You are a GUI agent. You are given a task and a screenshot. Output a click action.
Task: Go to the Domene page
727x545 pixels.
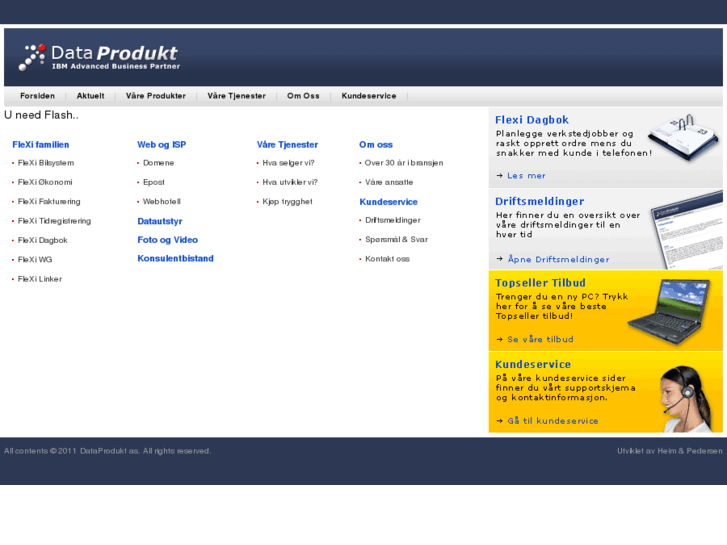[159, 163]
